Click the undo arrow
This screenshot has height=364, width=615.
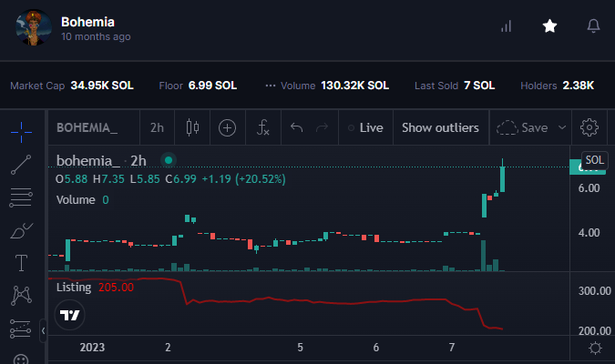pos(296,127)
